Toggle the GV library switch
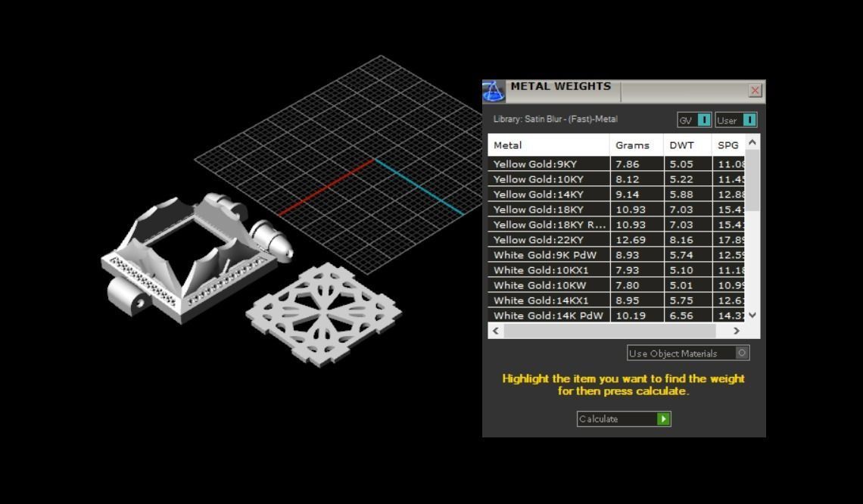The image size is (863, 504). click(x=694, y=120)
